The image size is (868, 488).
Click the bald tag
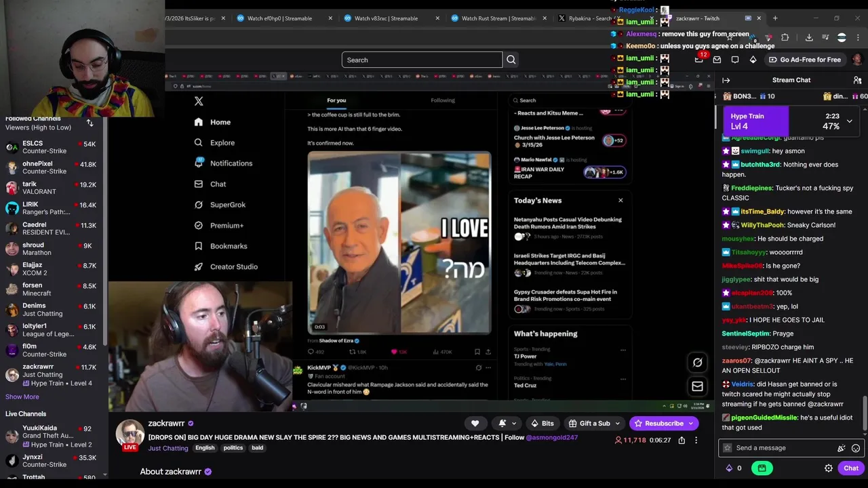pos(258,448)
